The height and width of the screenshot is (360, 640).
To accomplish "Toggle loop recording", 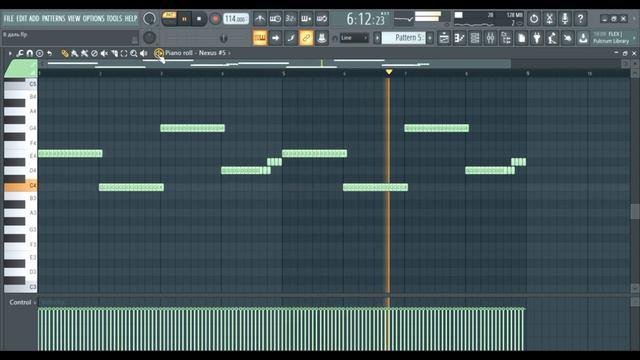I will (x=322, y=19).
